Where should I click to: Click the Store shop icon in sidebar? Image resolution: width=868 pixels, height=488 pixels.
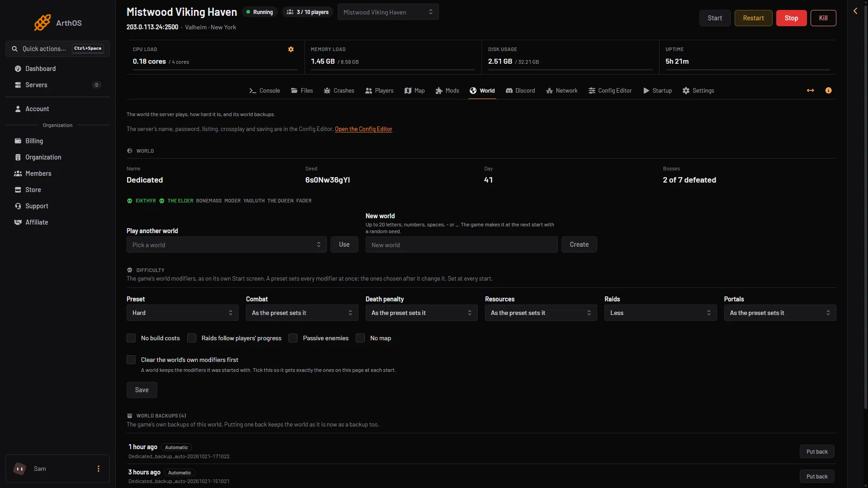[18, 190]
